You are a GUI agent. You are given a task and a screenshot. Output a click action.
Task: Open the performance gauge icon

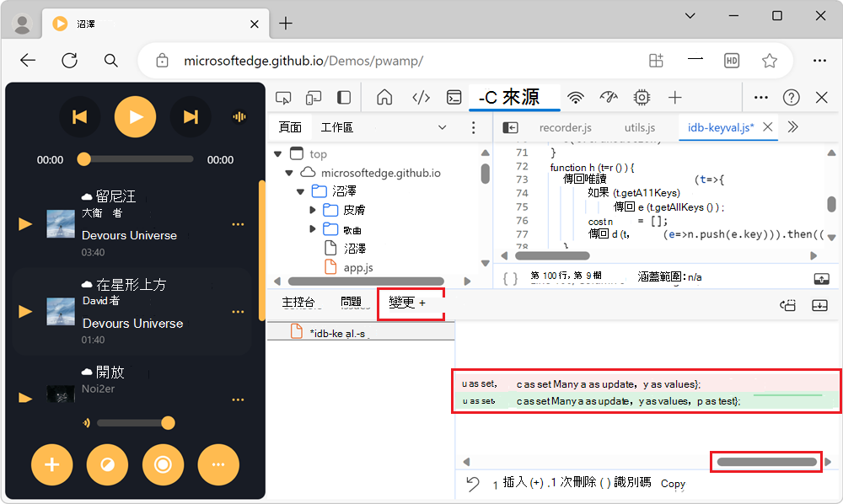tap(609, 98)
